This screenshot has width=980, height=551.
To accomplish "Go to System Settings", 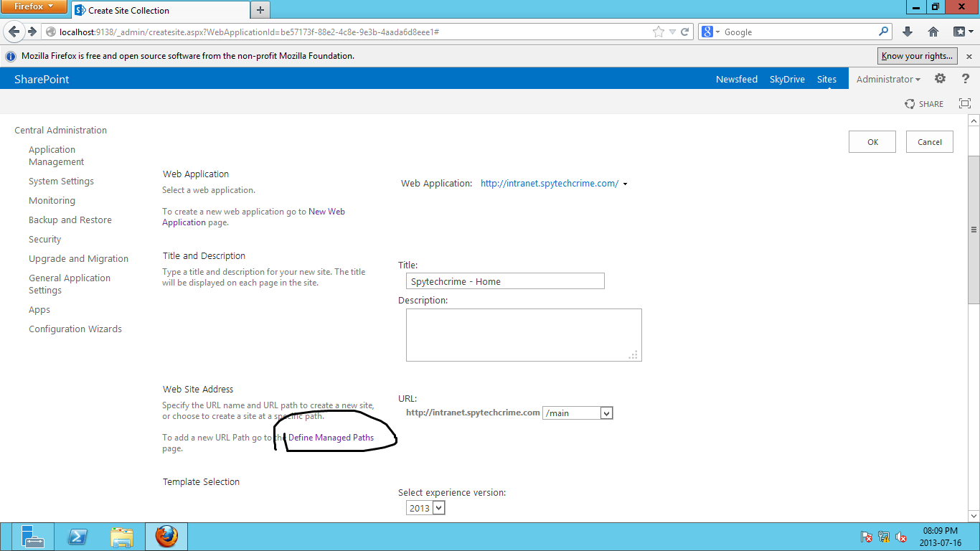I will point(61,182).
